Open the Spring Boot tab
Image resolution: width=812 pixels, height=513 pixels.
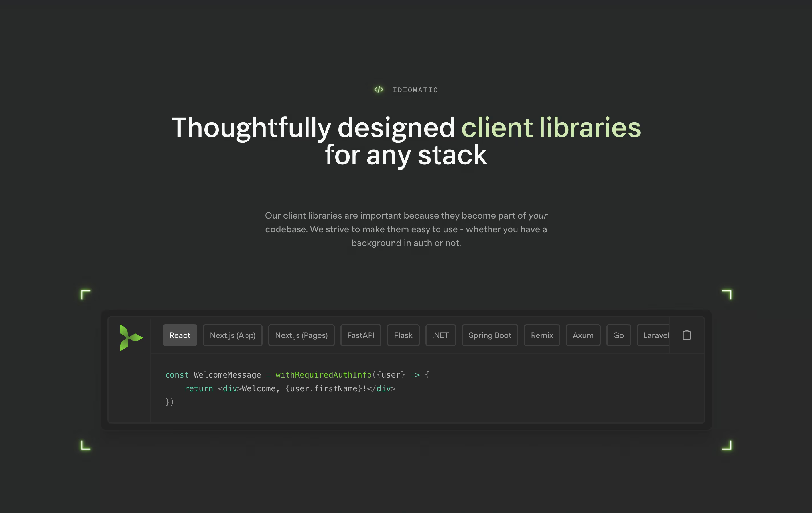490,335
